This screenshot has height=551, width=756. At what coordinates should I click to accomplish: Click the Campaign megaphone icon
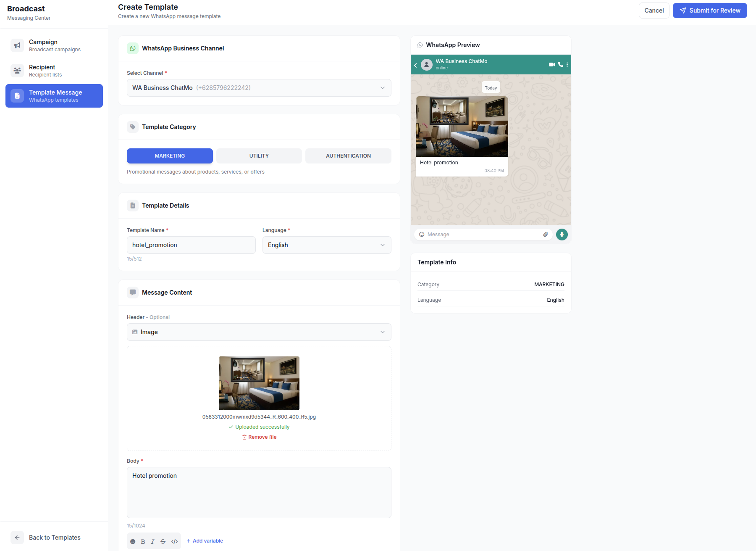[x=17, y=45]
